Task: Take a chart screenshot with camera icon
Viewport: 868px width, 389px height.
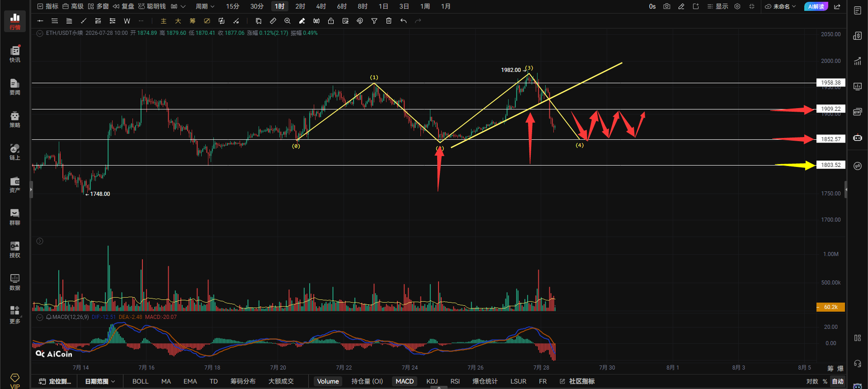Action: 667,6
